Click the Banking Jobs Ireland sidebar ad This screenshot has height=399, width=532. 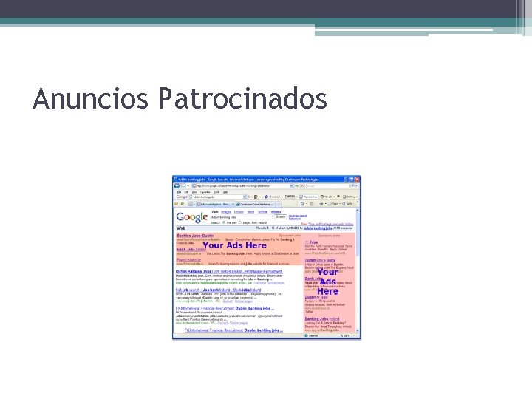pyautogui.click(x=322, y=319)
